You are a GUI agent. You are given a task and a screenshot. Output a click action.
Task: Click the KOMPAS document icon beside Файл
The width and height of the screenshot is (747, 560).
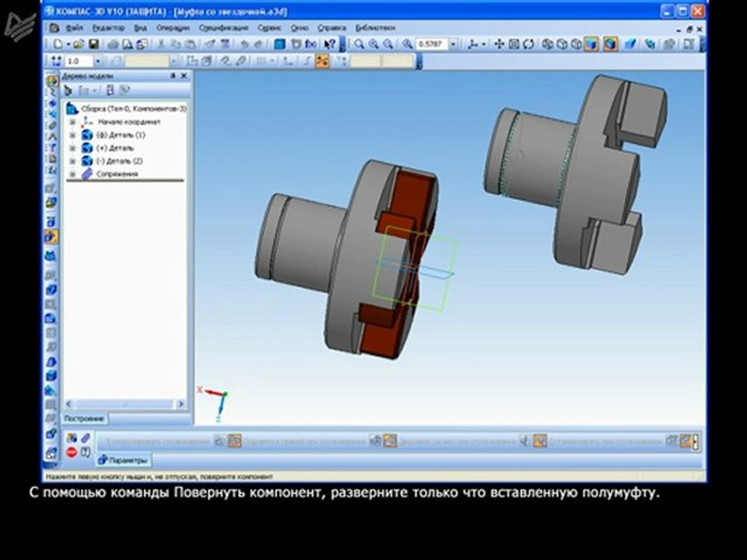coord(54,28)
